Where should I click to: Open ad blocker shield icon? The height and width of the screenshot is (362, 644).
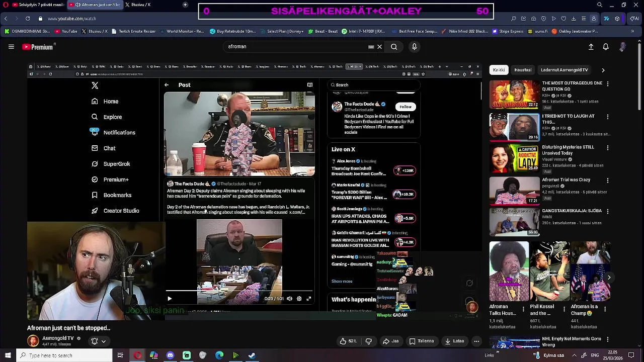pyautogui.click(x=543, y=19)
